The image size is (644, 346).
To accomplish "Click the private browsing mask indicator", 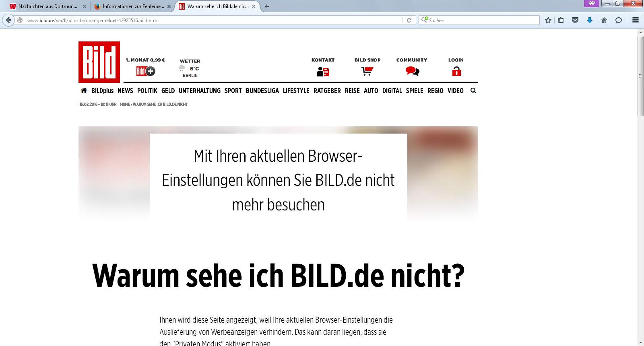I will pos(592,3).
